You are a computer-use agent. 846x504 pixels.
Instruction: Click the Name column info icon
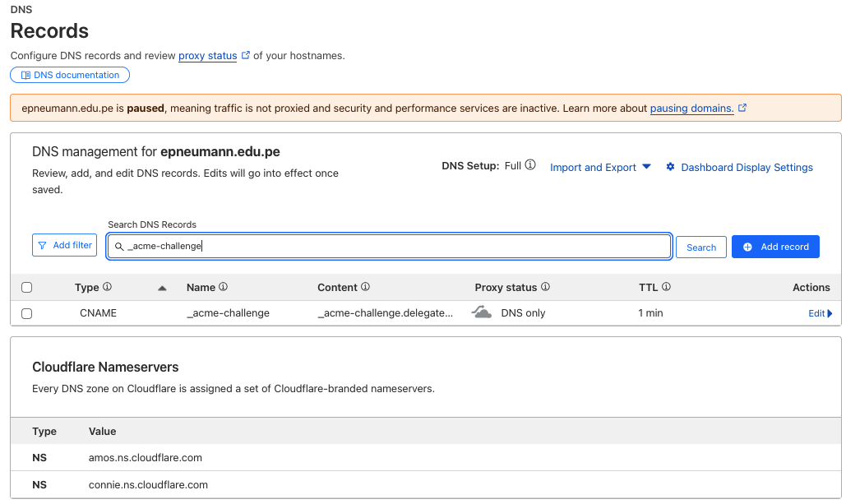point(223,287)
